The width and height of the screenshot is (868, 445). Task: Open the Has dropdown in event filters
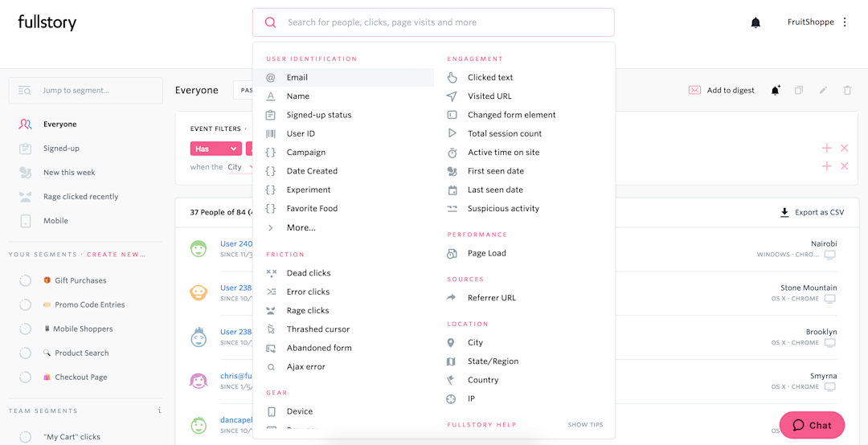pos(216,149)
